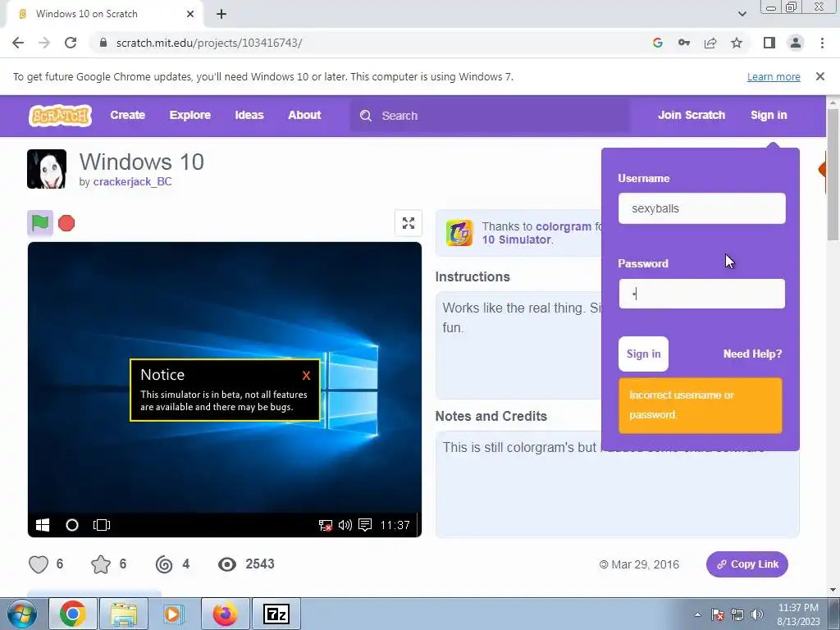The image size is (840, 630).
Task: Click the views eye icon
Action: click(227, 564)
